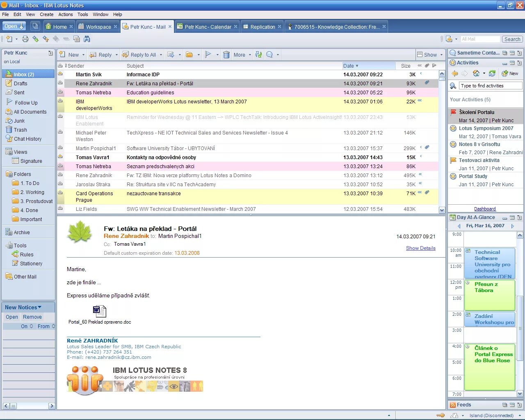This screenshot has height=420, width=525.
Task: Click the Search button
Action: pos(512,39)
